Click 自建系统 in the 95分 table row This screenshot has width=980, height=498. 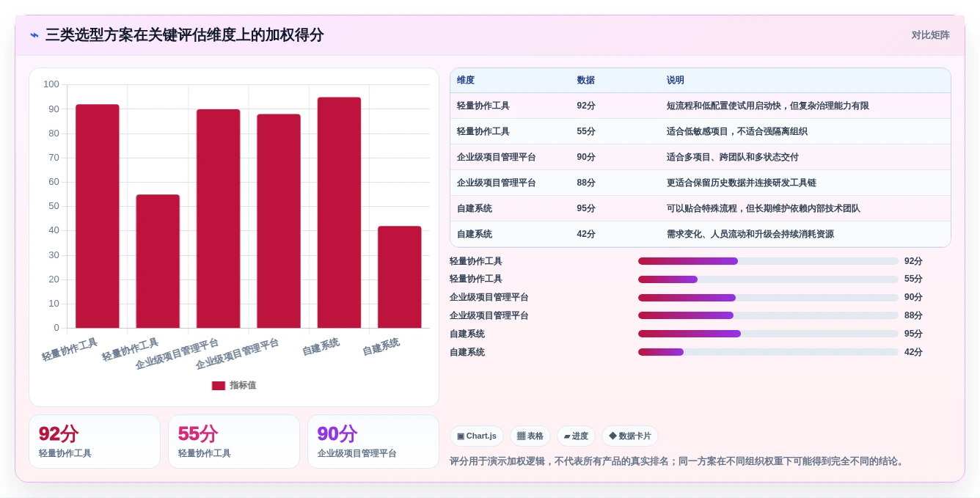click(475, 209)
